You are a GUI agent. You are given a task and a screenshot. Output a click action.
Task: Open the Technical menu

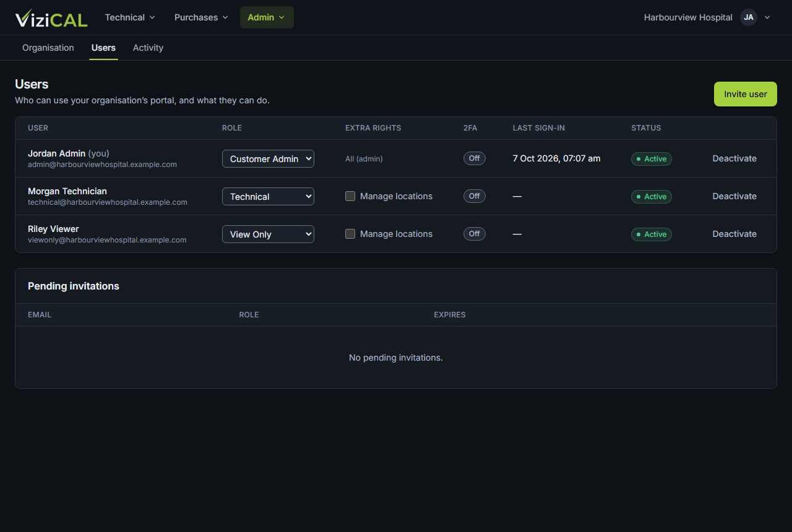tap(130, 17)
